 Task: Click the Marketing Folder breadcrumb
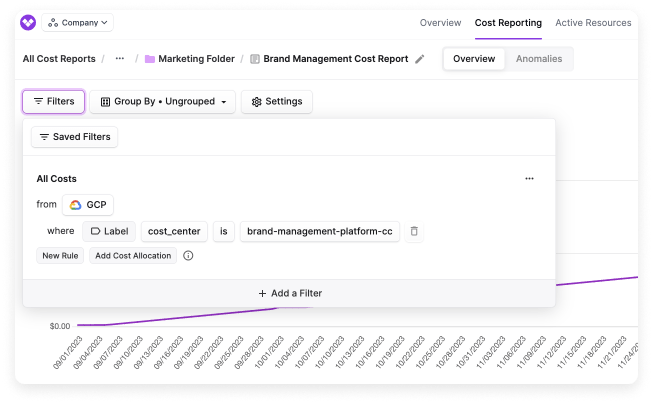[190, 59]
